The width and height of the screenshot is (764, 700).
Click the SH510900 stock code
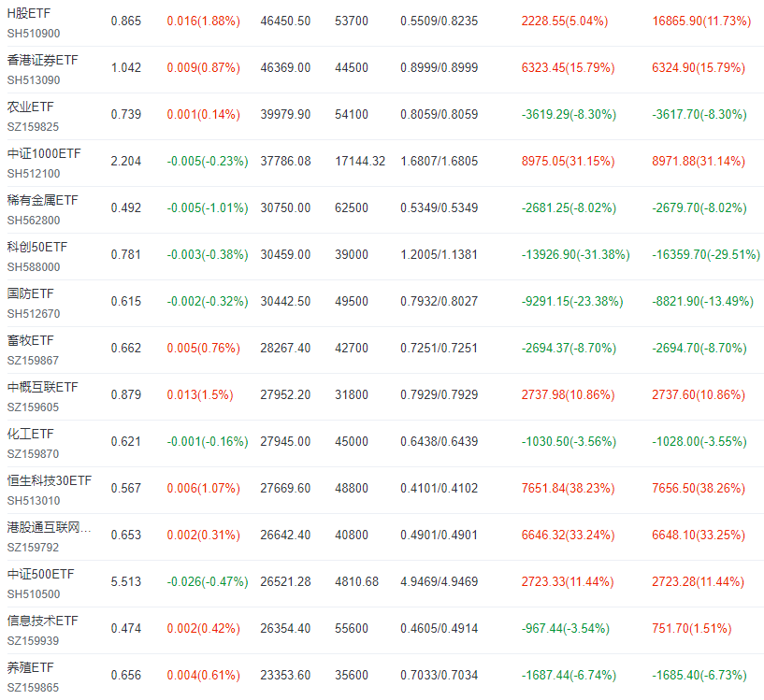pyautogui.click(x=34, y=34)
